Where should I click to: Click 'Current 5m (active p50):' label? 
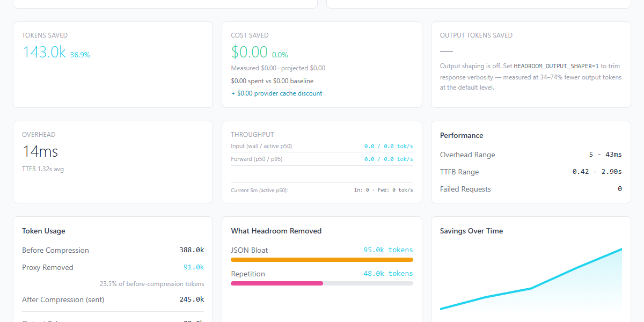point(259,190)
